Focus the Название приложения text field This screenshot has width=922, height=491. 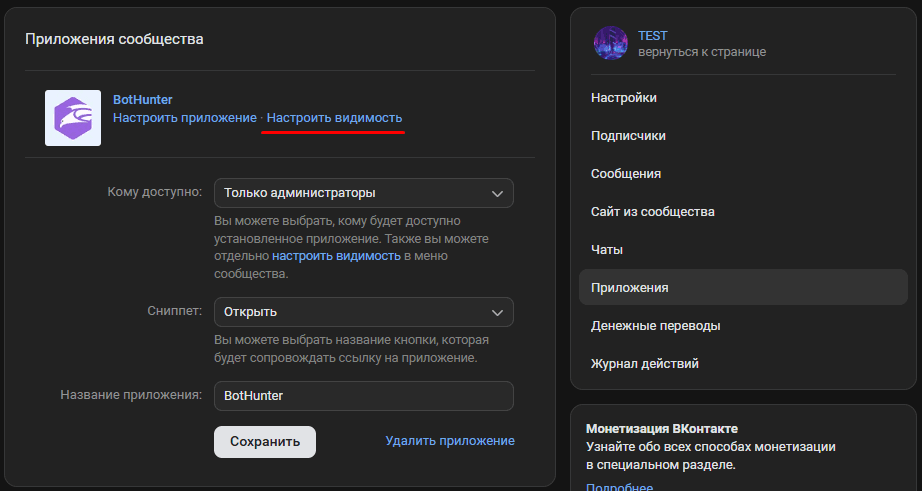click(363, 396)
